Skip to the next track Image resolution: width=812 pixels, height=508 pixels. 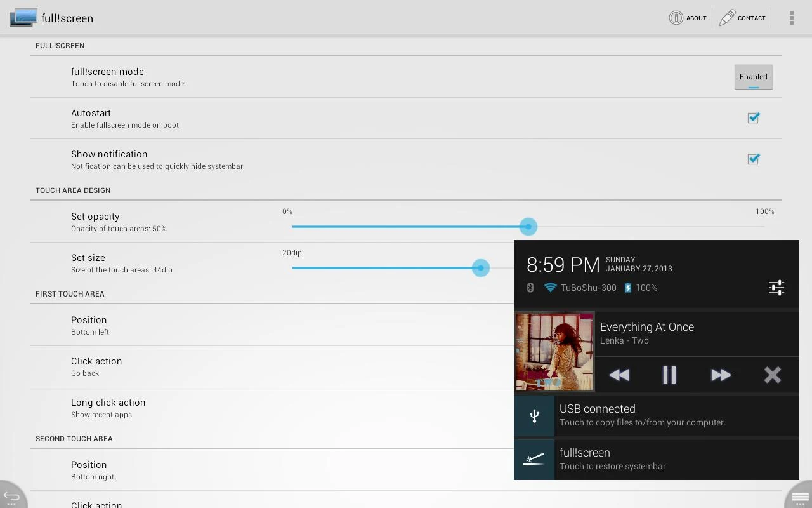721,375
